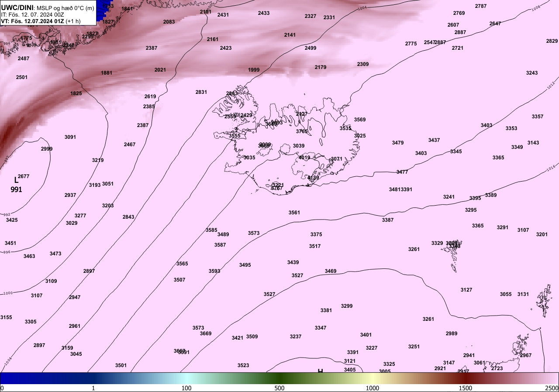Click the 3585 height value

coord(211,230)
